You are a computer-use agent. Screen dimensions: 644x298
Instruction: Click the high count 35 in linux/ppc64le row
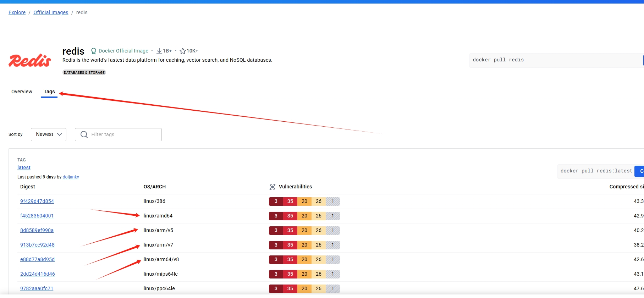click(x=290, y=289)
